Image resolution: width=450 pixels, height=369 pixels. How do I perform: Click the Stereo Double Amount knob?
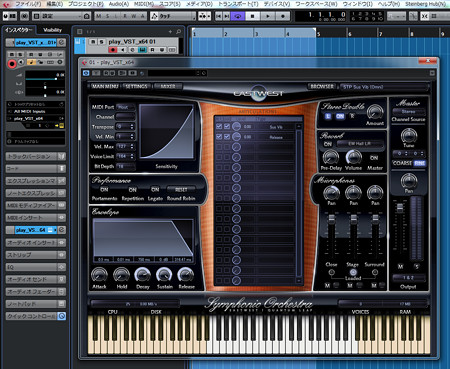(x=375, y=112)
